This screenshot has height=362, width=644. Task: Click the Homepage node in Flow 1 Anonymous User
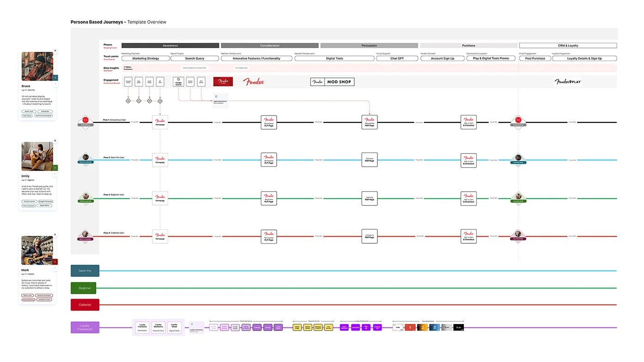[160, 122]
